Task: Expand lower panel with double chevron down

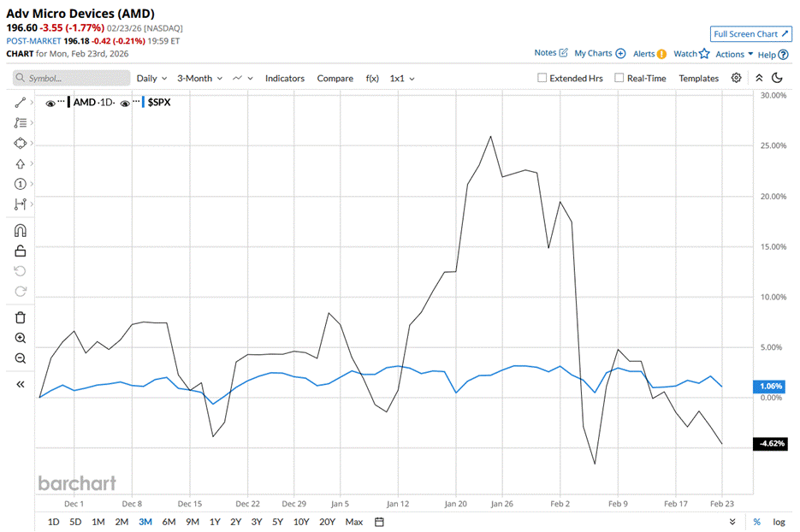Action: [x=732, y=522]
